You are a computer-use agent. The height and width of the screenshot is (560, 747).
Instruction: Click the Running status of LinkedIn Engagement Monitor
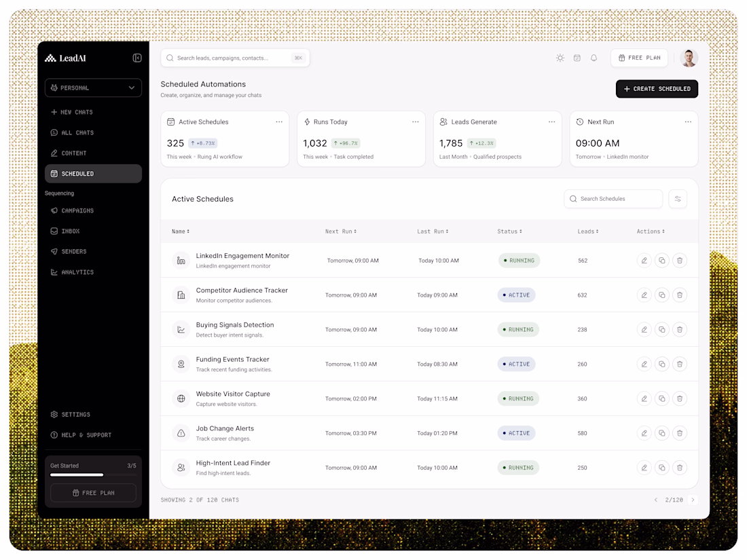click(519, 261)
